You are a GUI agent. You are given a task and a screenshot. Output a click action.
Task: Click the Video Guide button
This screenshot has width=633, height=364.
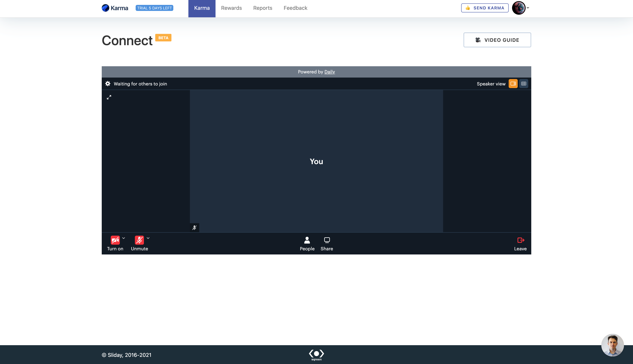click(x=497, y=40)
